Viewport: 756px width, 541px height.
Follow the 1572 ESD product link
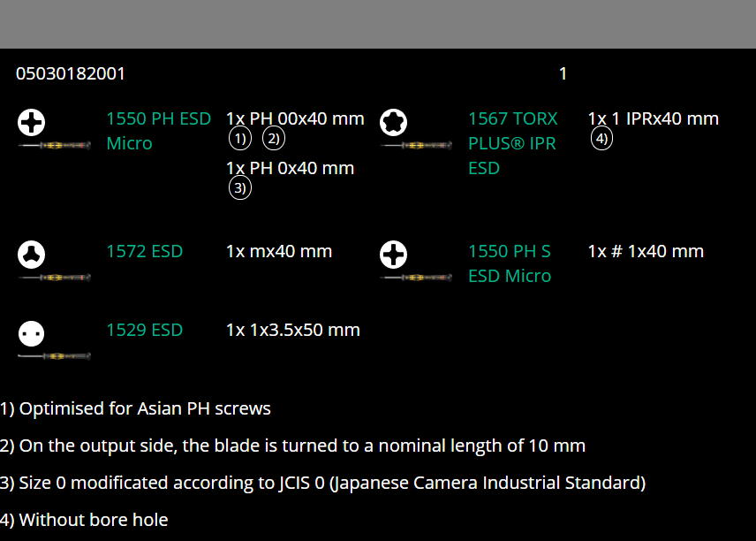click(x=144, y=251)
